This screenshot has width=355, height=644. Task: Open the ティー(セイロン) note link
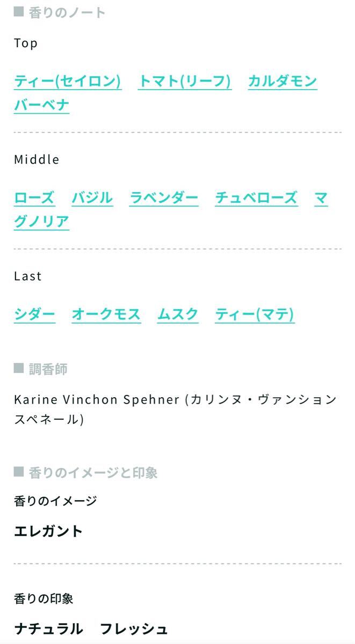pyautogui.click(x=68, y=82)
